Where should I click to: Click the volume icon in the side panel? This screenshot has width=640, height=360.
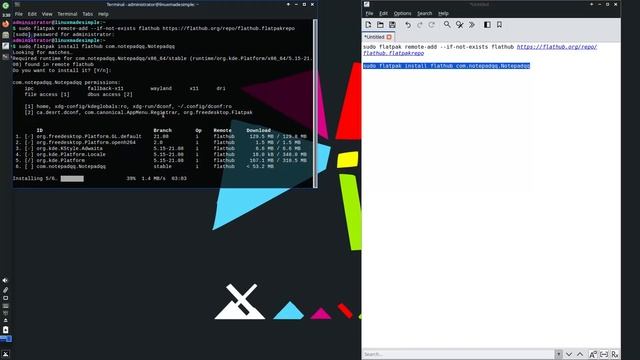pyautogui.click(x=5, y=281)
